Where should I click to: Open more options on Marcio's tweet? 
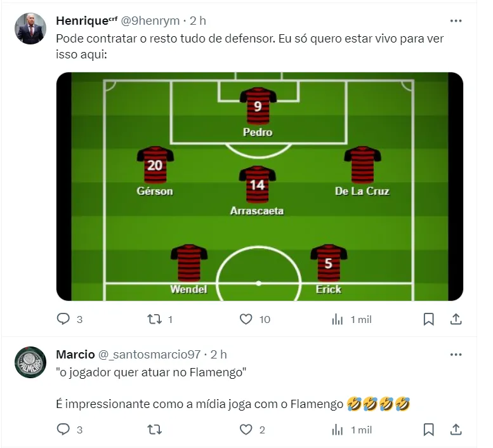[x=456, y=355]
